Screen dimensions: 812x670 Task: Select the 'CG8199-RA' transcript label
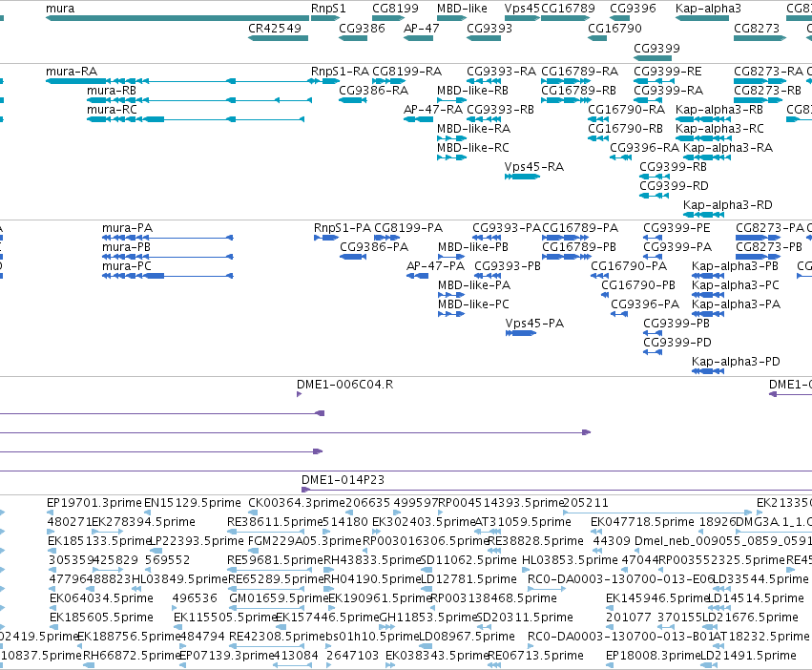pyautogui.click(x=407, y=72)
